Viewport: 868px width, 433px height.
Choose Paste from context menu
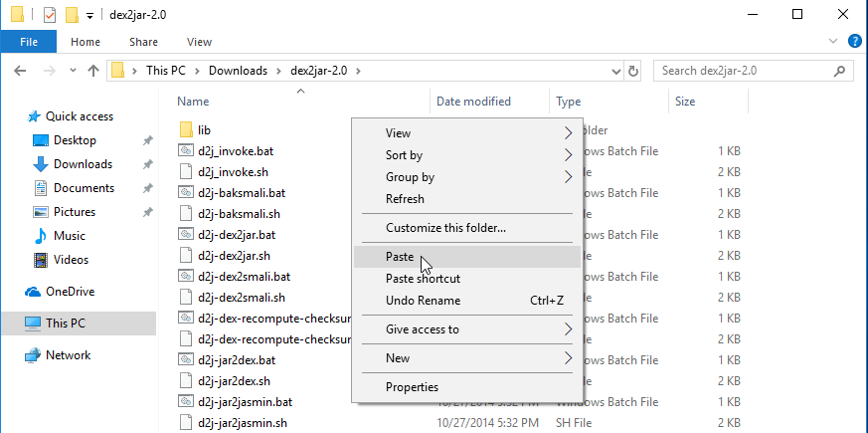[400, 257]
